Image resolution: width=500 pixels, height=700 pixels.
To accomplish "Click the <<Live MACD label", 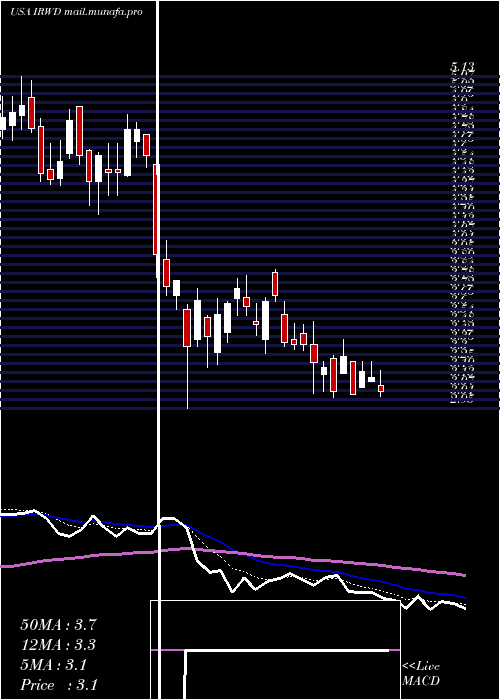I will pos(421,674).
